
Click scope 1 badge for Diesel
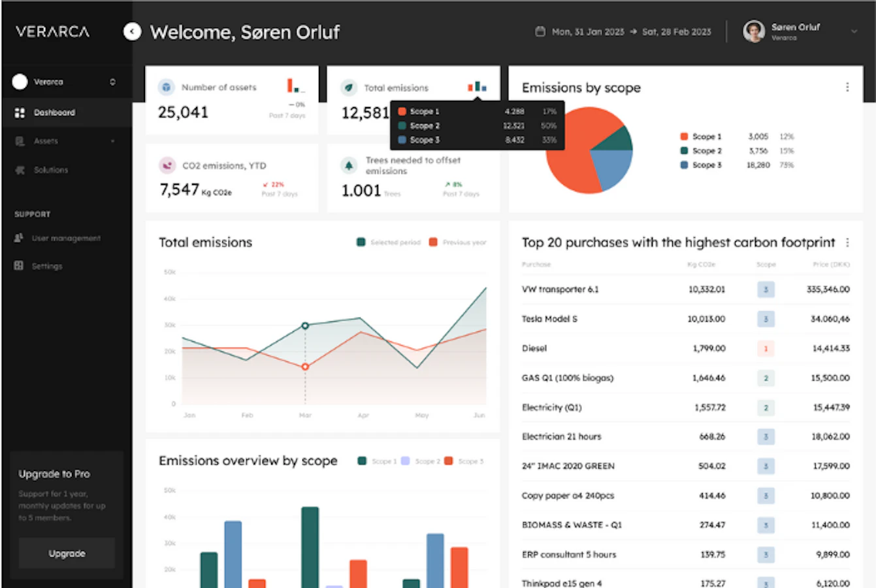click(x=766, y=348)
